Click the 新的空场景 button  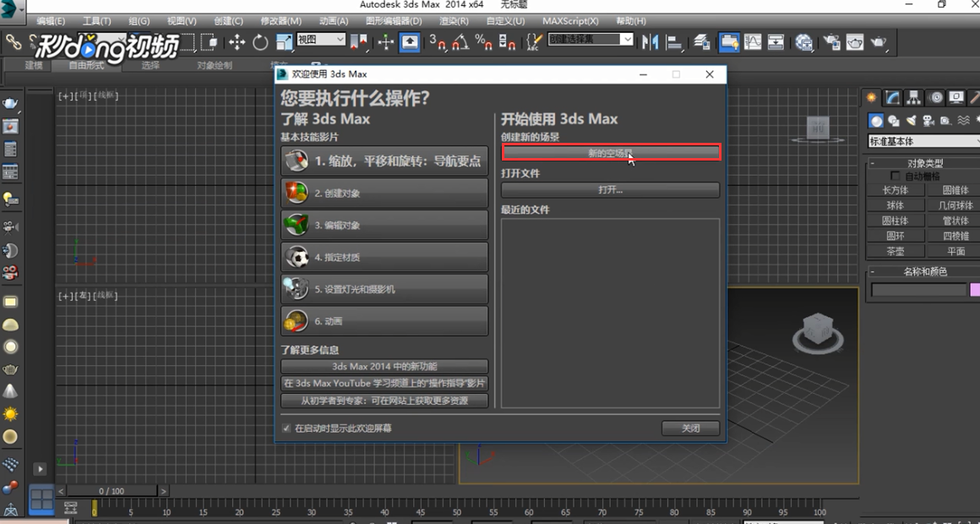612,153
